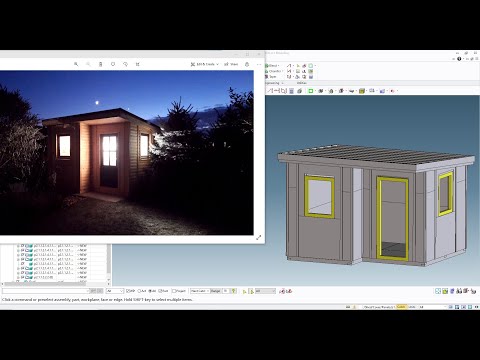
Task: Click the green rounded-square icon in ribbon top row
Action: click(310, 66)
